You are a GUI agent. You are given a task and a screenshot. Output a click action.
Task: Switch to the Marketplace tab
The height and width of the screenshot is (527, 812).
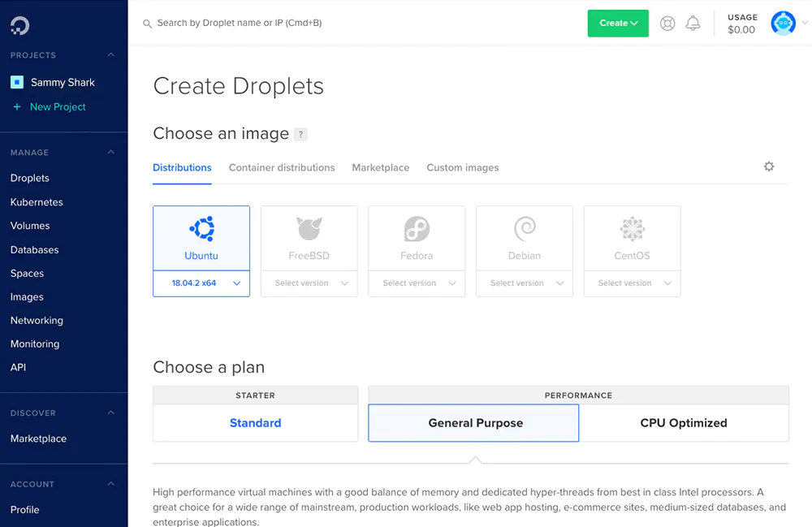(x=380, y=167)
